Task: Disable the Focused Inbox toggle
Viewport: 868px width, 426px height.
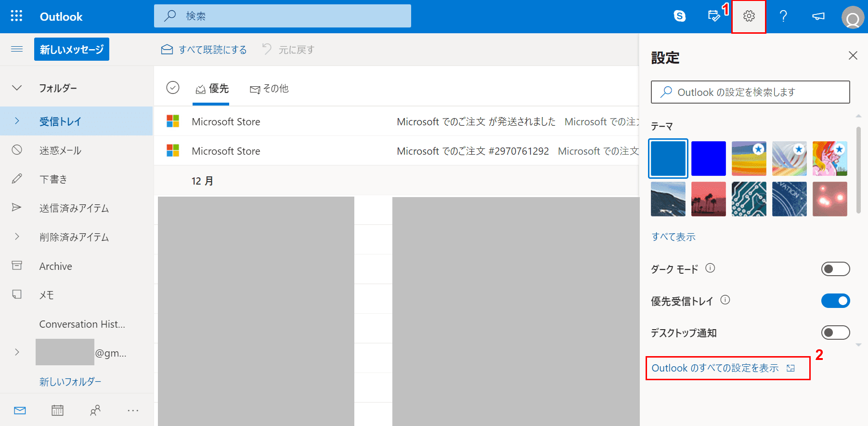Action: point(835,301)
